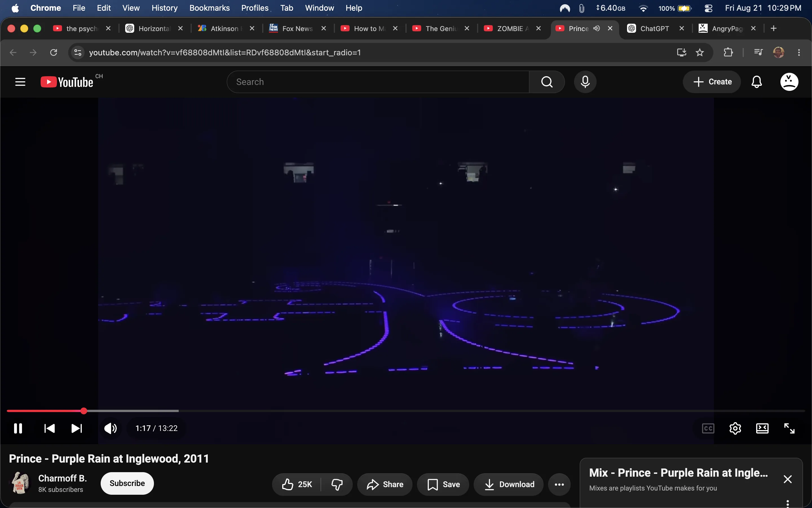View site information icon in address bar

78,52
